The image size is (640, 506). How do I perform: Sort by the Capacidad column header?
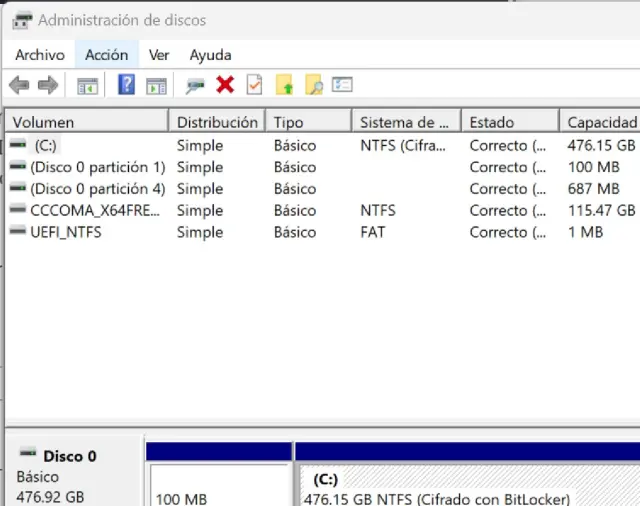pyautogui.click(x=600, y=122)
